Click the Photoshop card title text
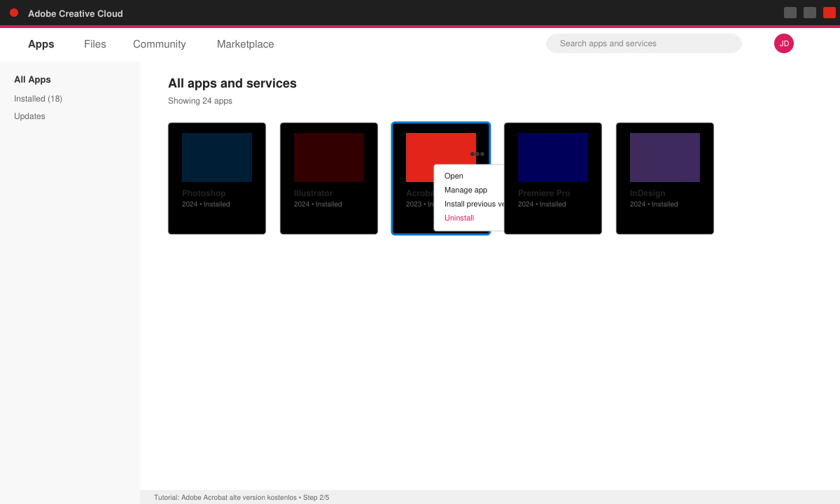The width and height of the screenshot is (840, 504). (x=204, y=193)
